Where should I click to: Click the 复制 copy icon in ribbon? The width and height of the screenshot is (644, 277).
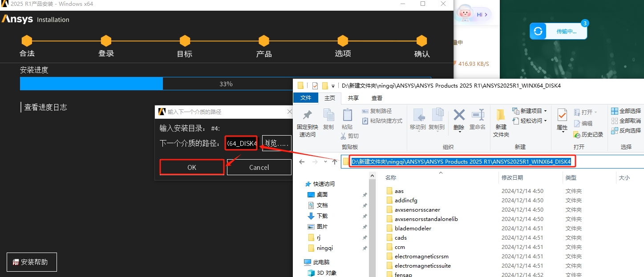328,115
